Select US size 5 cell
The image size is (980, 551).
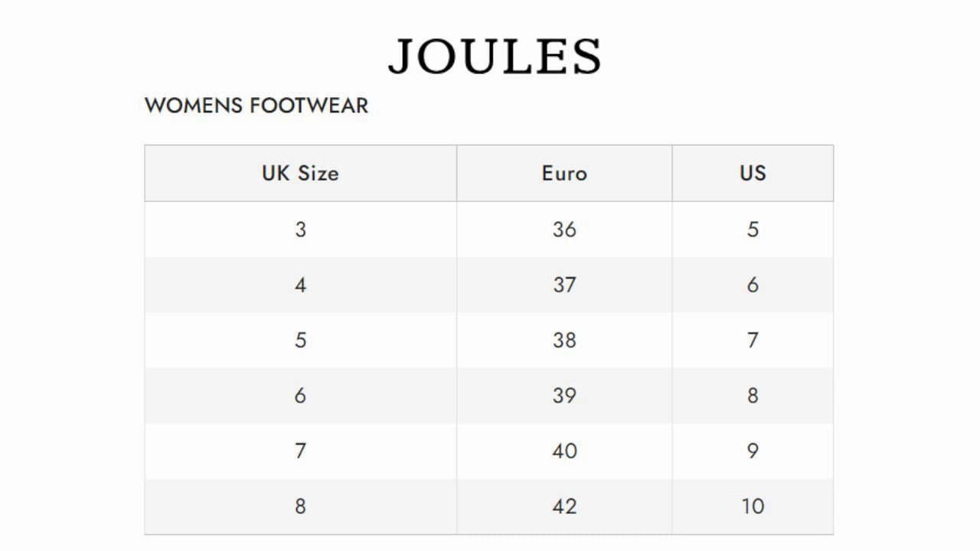click(x=753, y=230)
